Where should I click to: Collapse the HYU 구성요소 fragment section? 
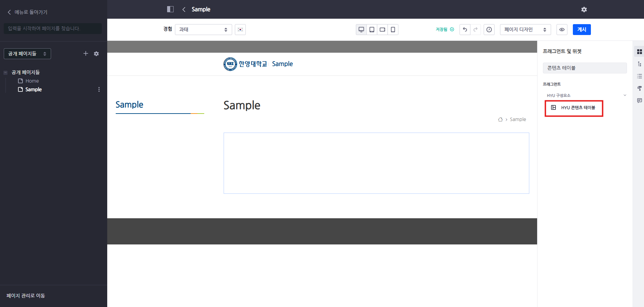[x=625, y=95]
